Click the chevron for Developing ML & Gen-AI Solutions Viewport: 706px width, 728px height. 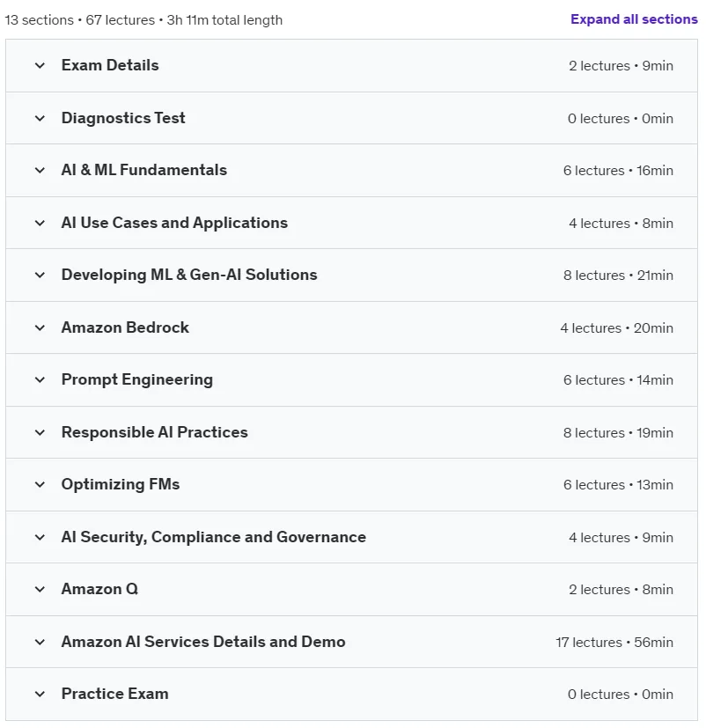coord(40,275)
